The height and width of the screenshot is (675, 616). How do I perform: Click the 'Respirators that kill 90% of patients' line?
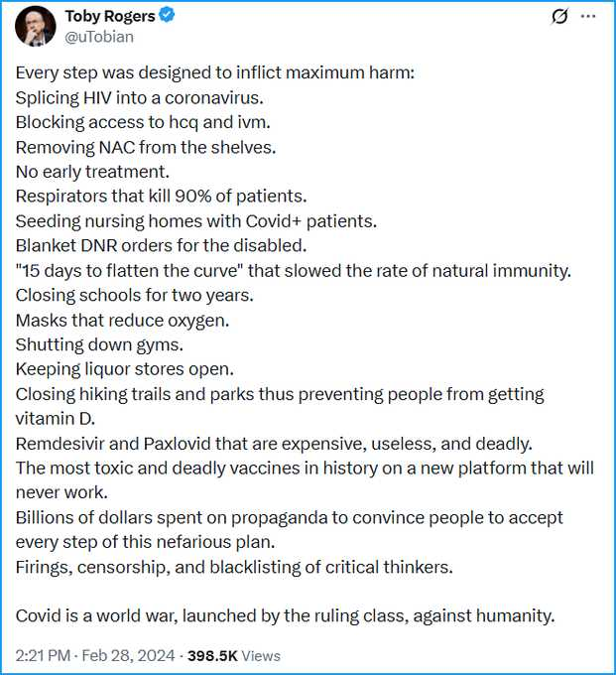pos(162,197)
